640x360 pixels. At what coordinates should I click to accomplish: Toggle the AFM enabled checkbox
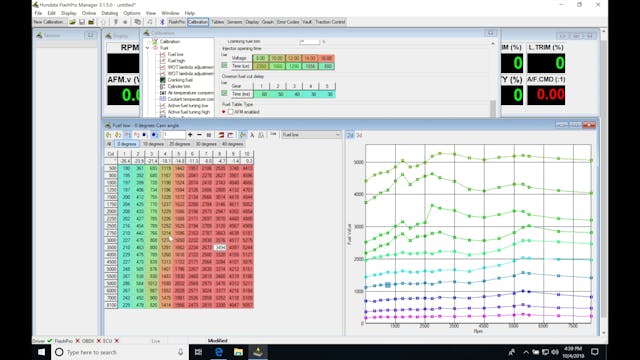pos(231,112)
